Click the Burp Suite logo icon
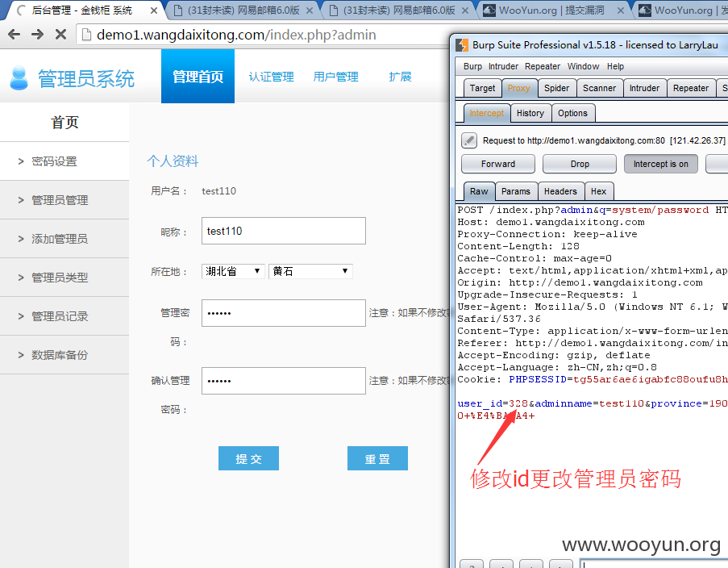The image size is (728, 568). (462, 45)
